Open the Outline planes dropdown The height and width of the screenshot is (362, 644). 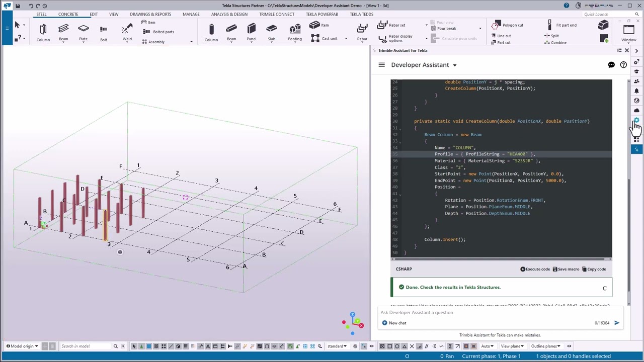coord(546,346)
